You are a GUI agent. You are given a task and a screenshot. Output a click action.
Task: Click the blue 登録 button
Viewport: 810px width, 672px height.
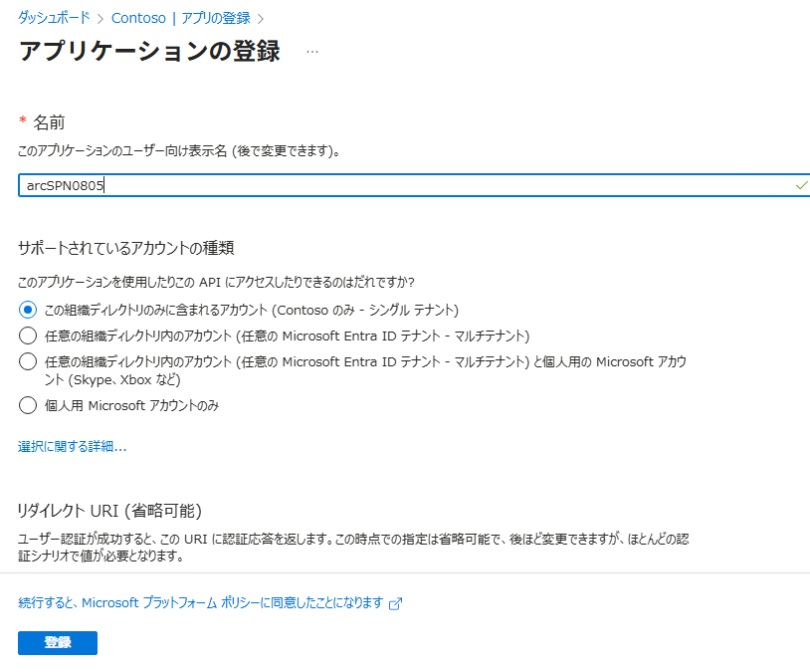tap(58, 642)
